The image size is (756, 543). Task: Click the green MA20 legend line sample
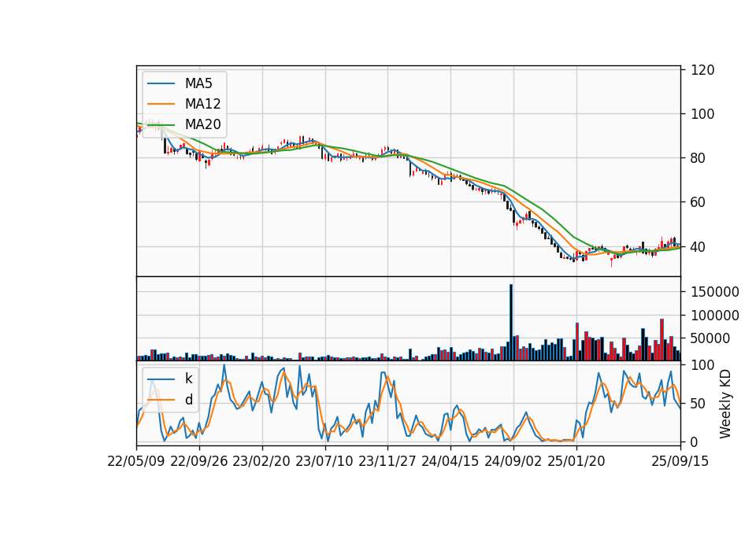click(161, 124)
